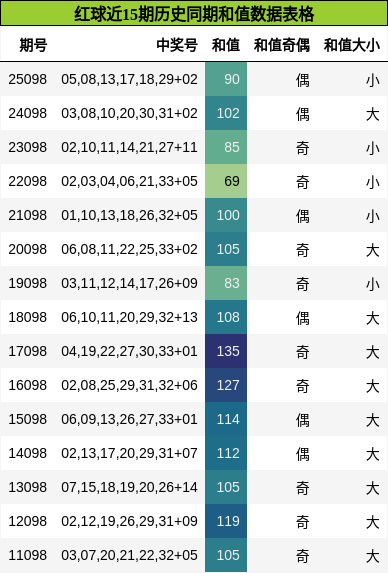The width and height of the screenshot is (388, 573).
Task: Click winning numbers 07,15,18,19,20,26+14
Action: pyautogui.click(x=129, y=487)
